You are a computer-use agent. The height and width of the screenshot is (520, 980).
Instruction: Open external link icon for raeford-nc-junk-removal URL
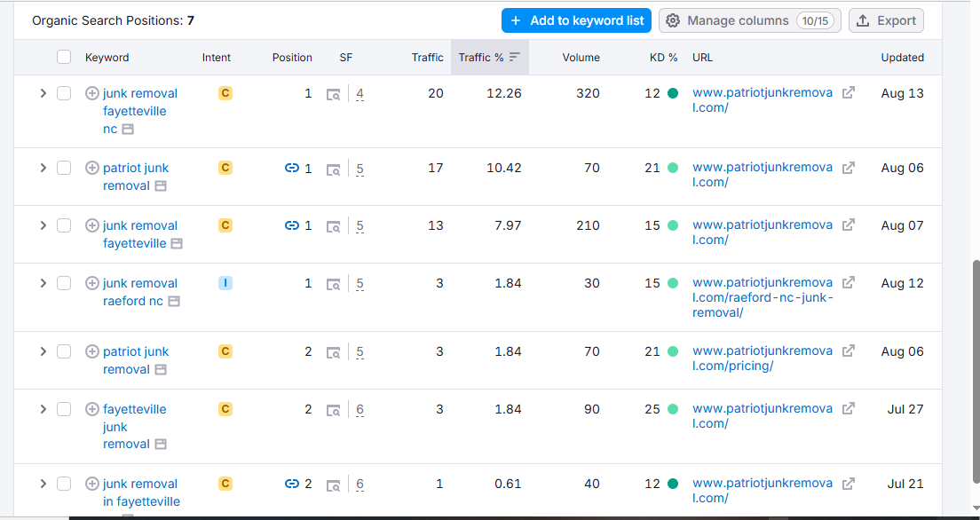click(848, 283)
